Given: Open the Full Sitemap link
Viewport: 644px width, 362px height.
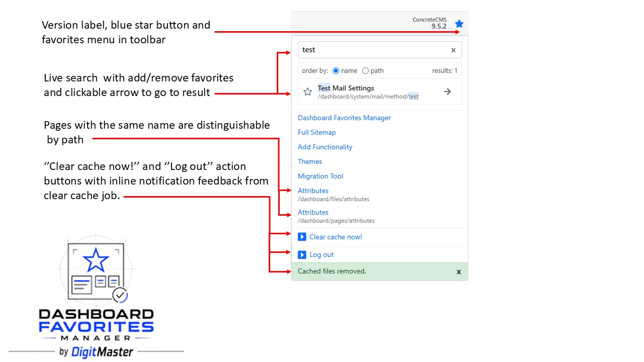Looking at the screenshot, I should click(316, 132).
